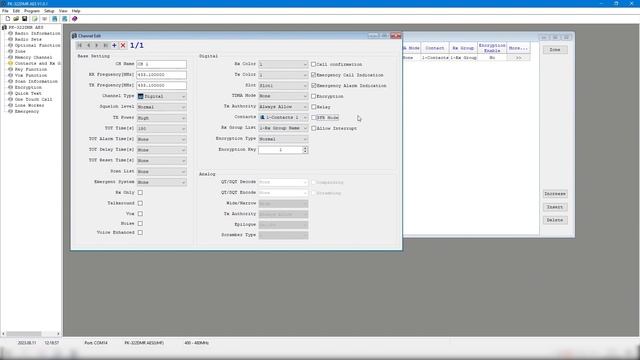Click the icon beside Radio Information

[11, 33]
